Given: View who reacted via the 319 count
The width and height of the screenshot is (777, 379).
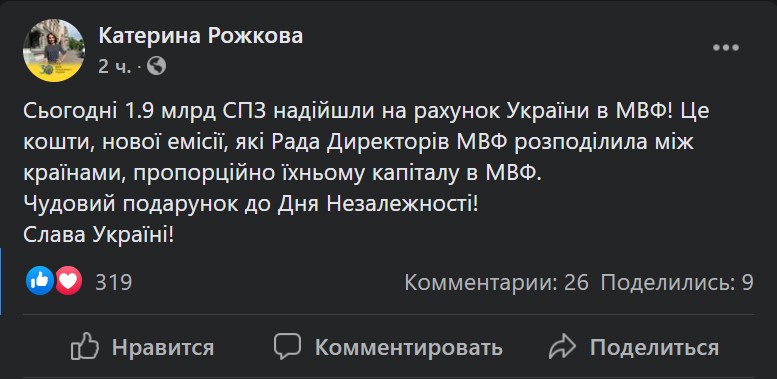Looking at the screenshot, I should point(114,282).
